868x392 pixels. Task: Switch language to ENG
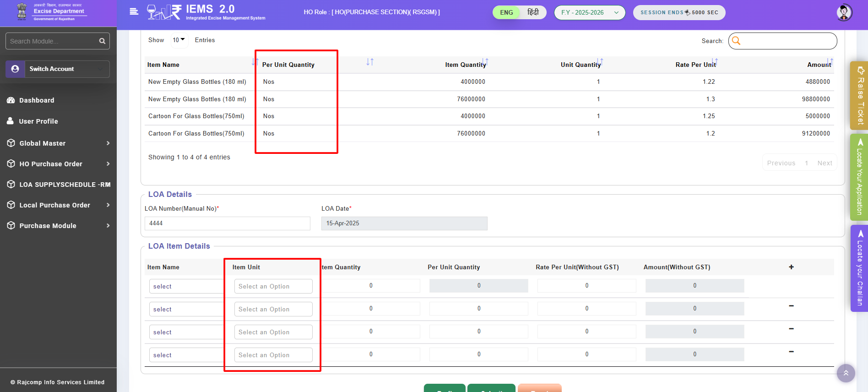pos(506,12)
